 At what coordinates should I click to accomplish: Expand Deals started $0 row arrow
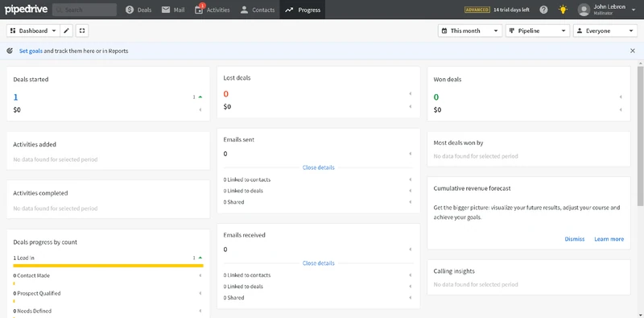pyautogui.click(x=200, y=109)
